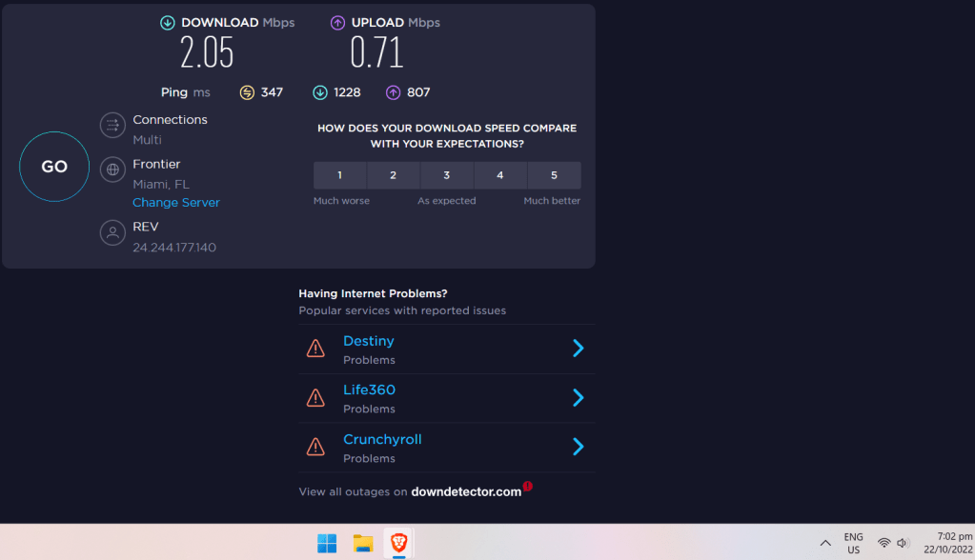Click the upload arrow icon beside UPLOAD
Image resolution: width=975 pixels, height=560 pixels.
[337, 23]
